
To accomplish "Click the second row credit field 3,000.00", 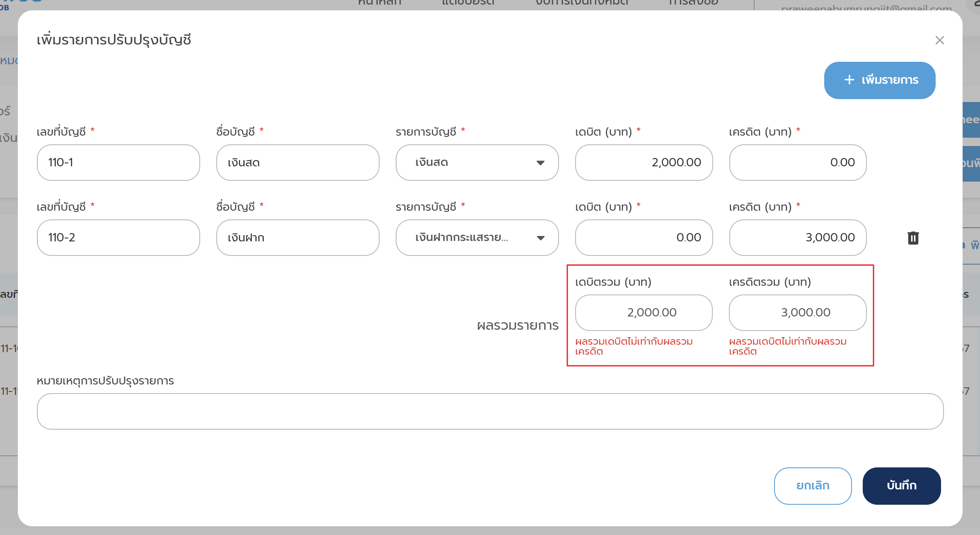I will [x=797, y=238].
